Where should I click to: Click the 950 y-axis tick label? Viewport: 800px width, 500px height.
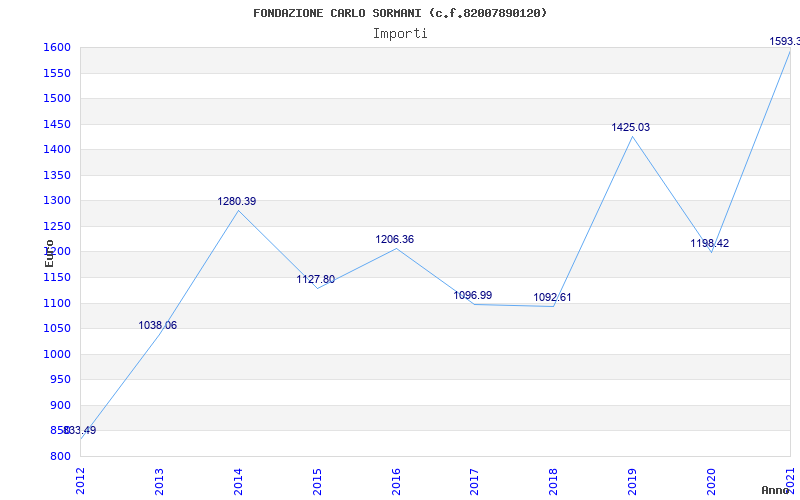point(62,380)
